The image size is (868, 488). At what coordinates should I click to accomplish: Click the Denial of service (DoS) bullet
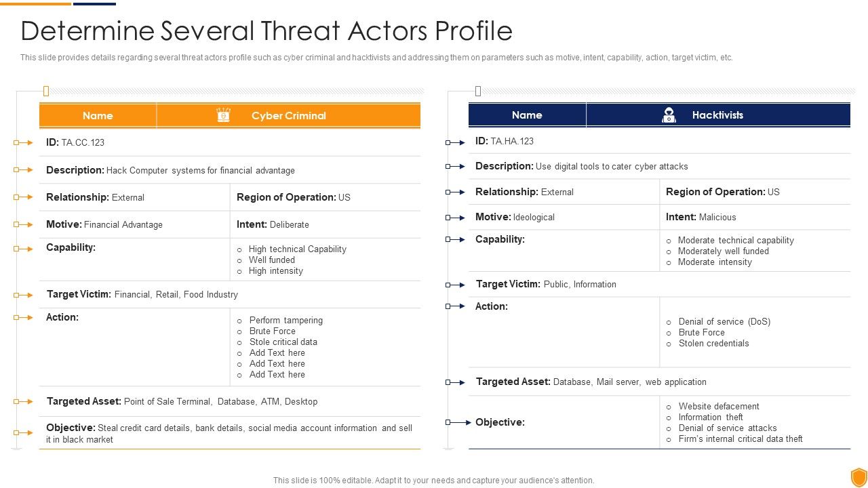[724, 321]
